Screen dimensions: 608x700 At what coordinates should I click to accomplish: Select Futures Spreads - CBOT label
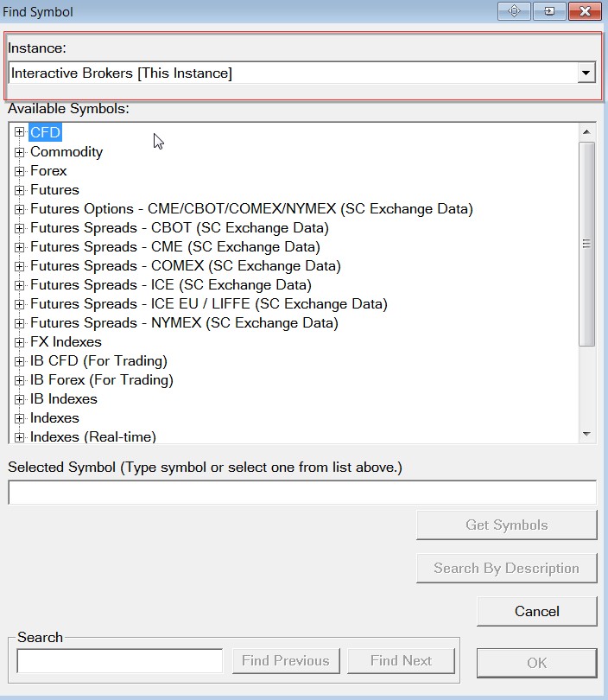[180, 227]
